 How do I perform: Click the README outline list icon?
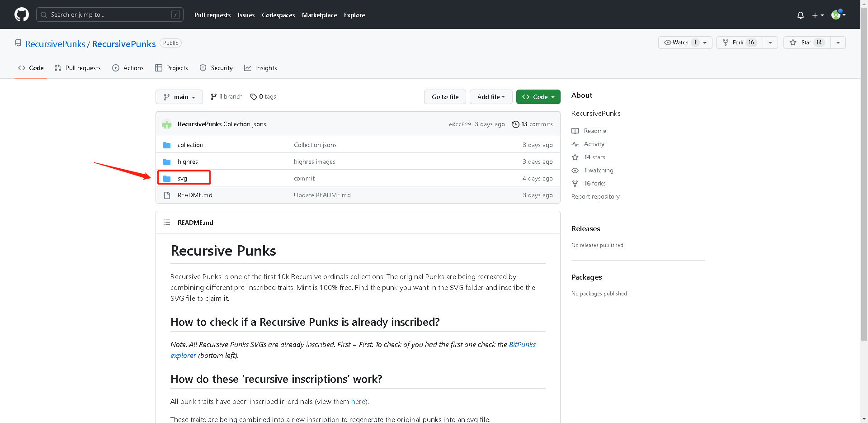pos(167,223)
